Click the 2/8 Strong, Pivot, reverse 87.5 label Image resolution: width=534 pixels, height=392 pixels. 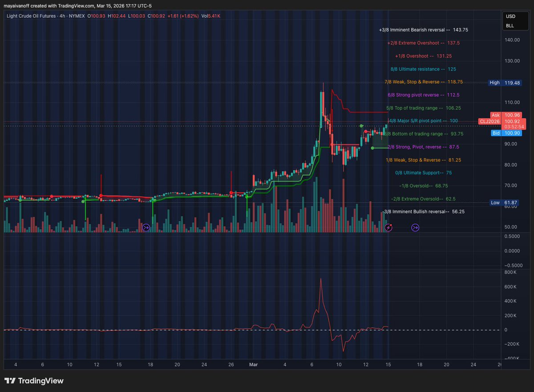pos(424,147)
